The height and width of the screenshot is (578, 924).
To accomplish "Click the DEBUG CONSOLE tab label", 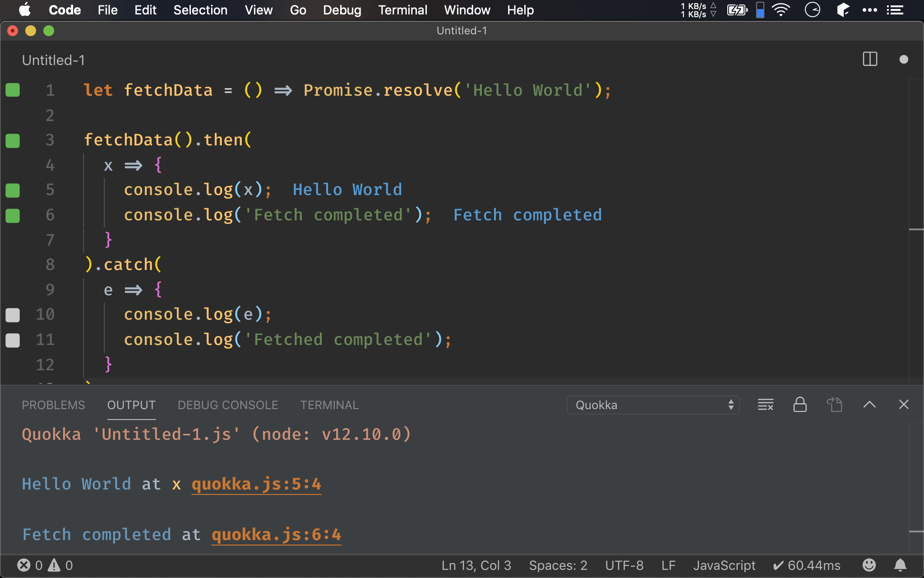I will (x=227, y=405).
